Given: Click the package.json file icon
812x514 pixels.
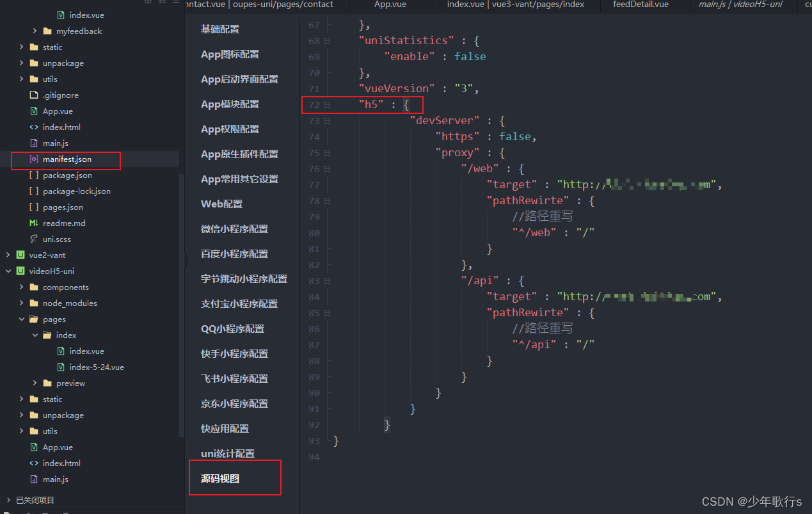Looking at the screenshot, I should pyautogui.click(x=34, y=175).
